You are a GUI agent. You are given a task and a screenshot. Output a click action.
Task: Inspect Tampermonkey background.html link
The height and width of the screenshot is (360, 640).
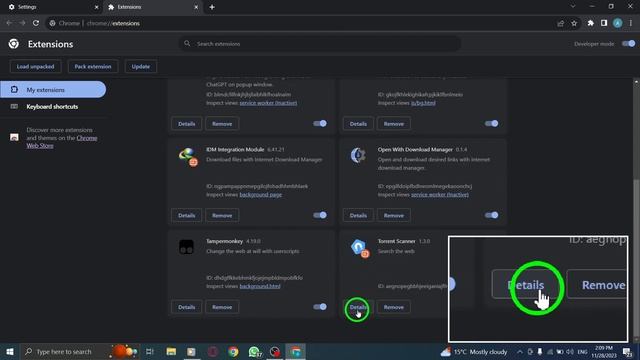click(x=260, y=286)
